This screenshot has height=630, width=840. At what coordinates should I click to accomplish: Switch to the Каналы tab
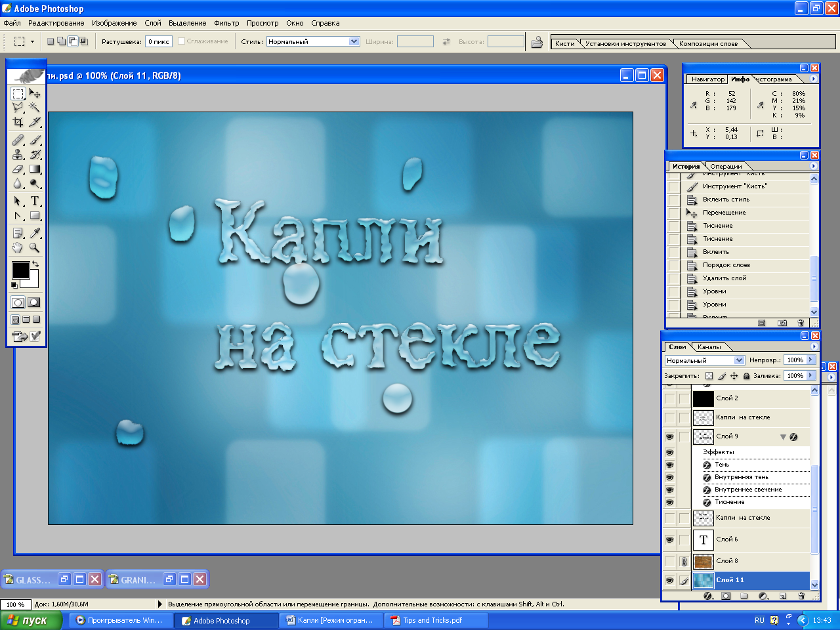709,346
